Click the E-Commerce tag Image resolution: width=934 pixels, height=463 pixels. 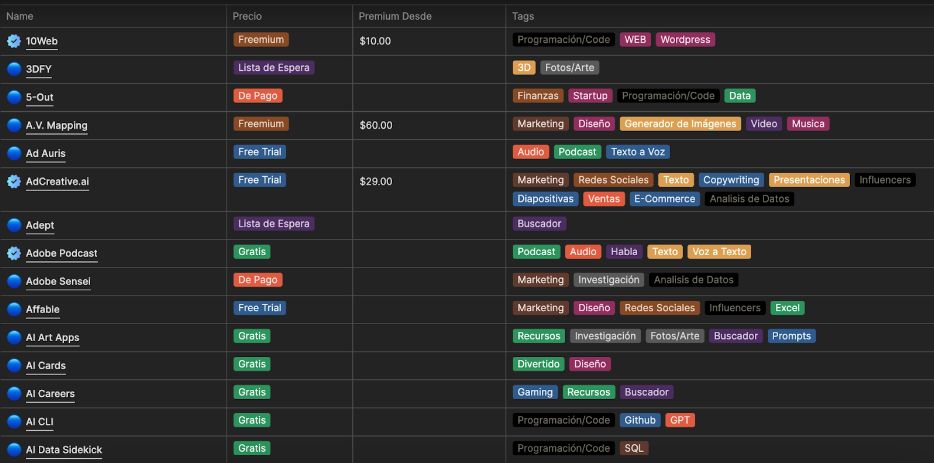(665, 199)
